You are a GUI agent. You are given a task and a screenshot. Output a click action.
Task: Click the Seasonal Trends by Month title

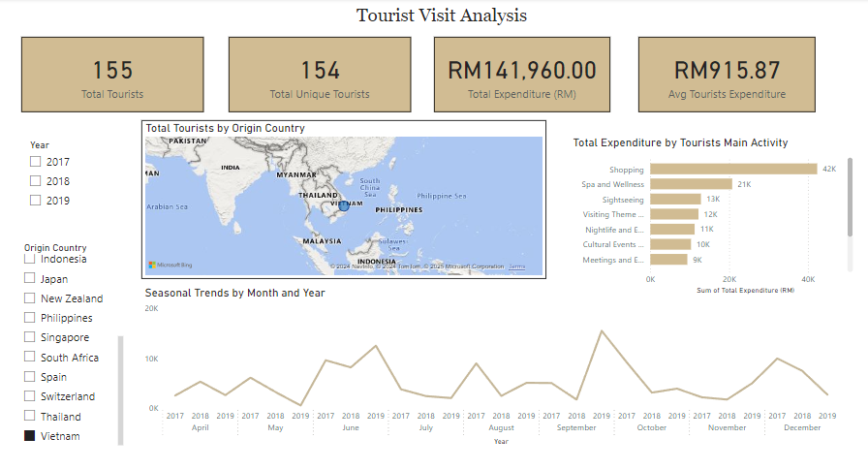[234, 293]
